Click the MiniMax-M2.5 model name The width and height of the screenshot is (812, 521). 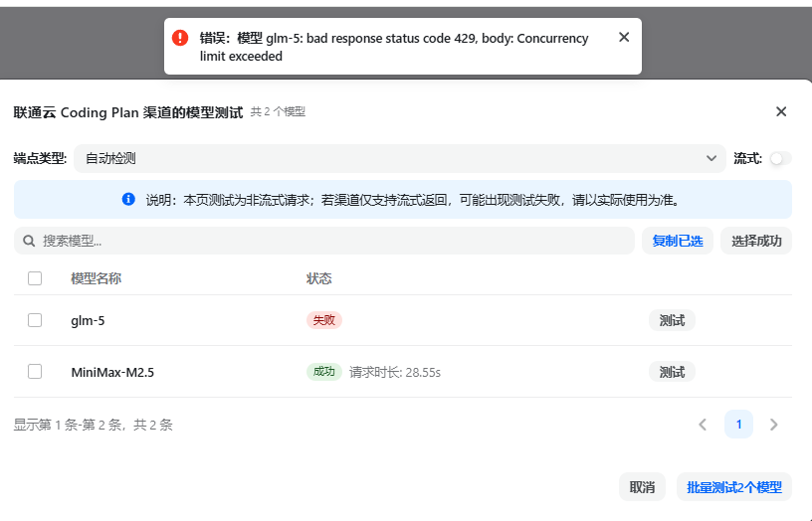[x=112, y=372]
